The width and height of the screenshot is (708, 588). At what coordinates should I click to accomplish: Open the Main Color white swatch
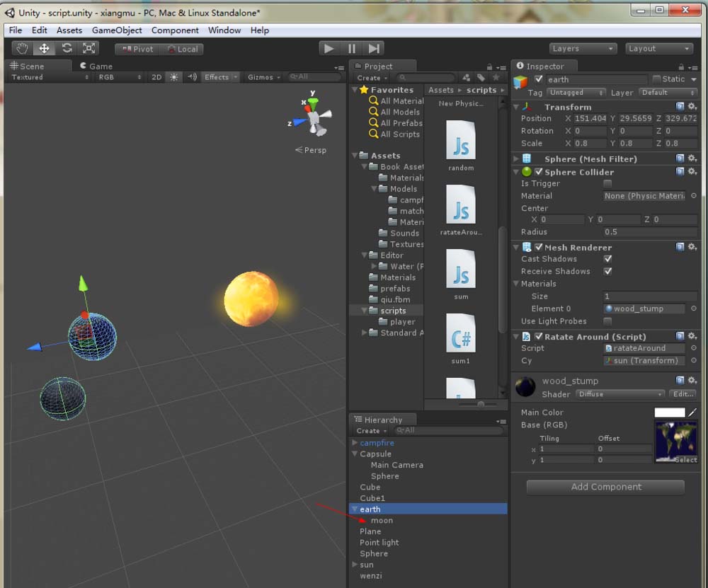coord(670,412)
